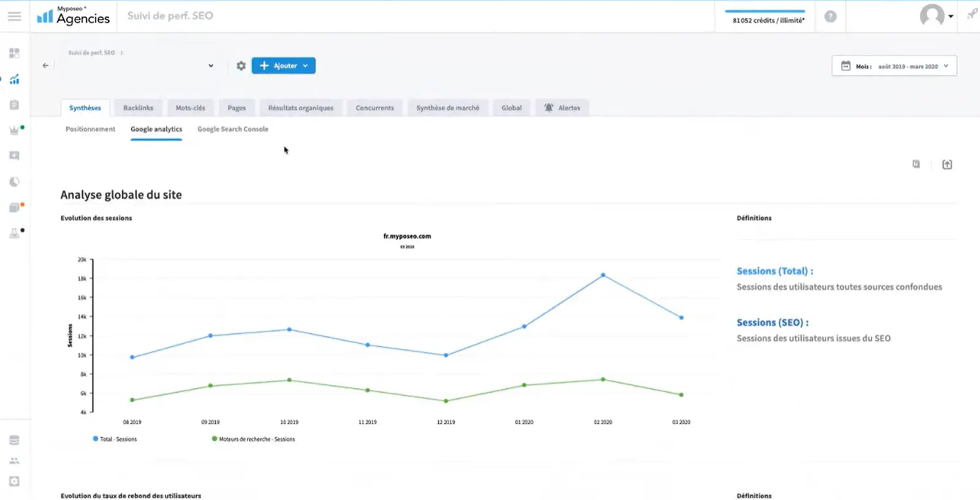Click the rocket icon in top corner

point(971,14)
